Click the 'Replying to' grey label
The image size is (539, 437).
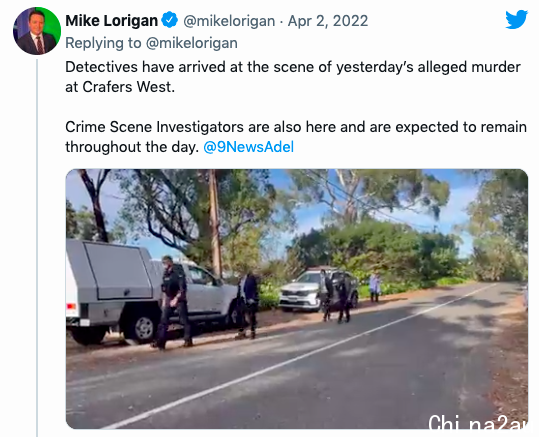click(103, 43)
